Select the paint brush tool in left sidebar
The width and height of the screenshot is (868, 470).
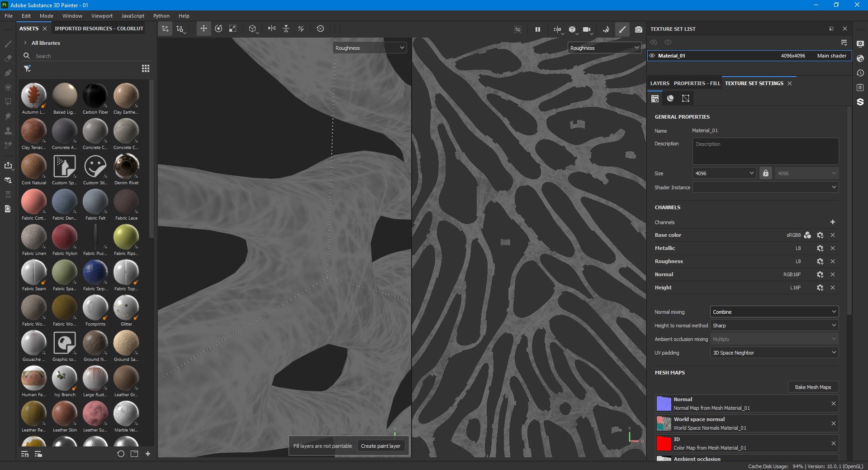[x=8, y=44]
